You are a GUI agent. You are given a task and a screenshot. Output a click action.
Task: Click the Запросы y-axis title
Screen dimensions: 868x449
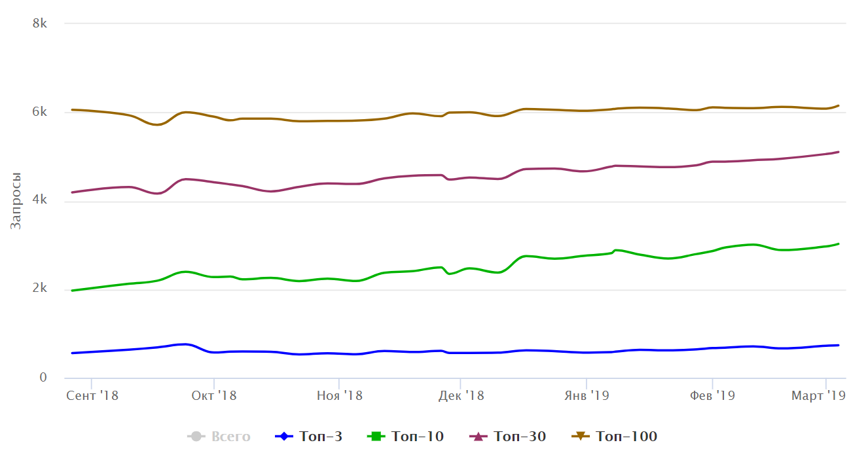(x=16, y=201)
